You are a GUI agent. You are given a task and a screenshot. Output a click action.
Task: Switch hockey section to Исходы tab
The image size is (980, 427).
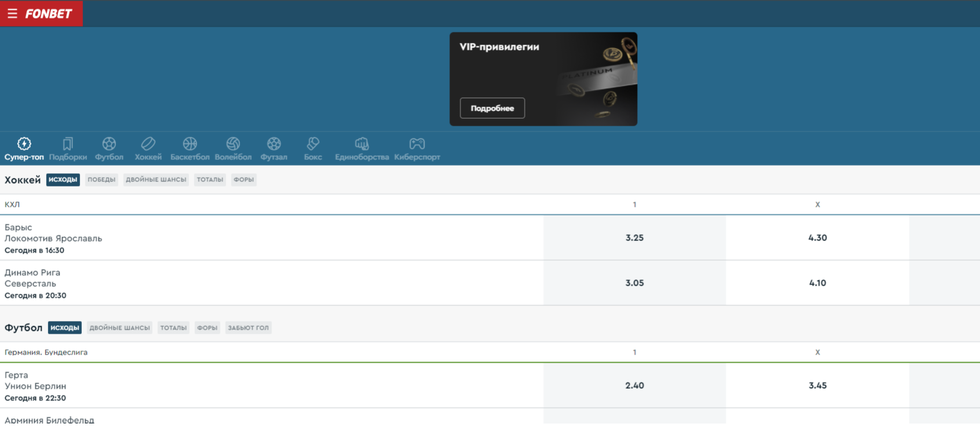pyautogui.click(x=63, y=180)
